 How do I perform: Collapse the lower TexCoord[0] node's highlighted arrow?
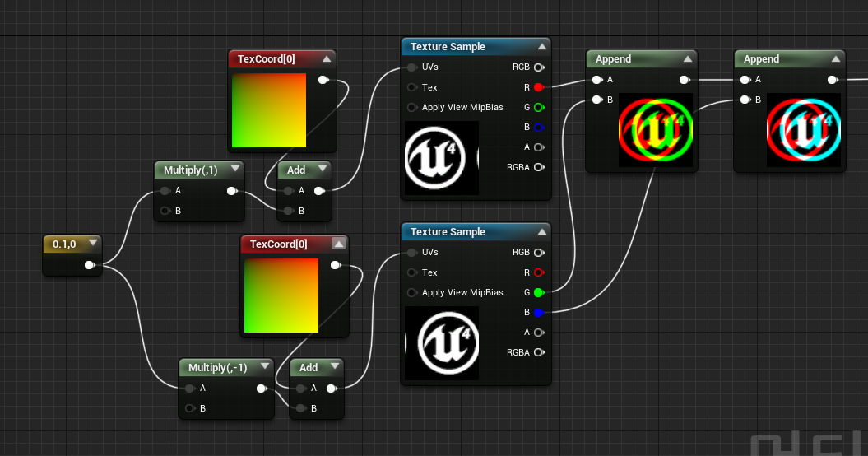[338, 244]
